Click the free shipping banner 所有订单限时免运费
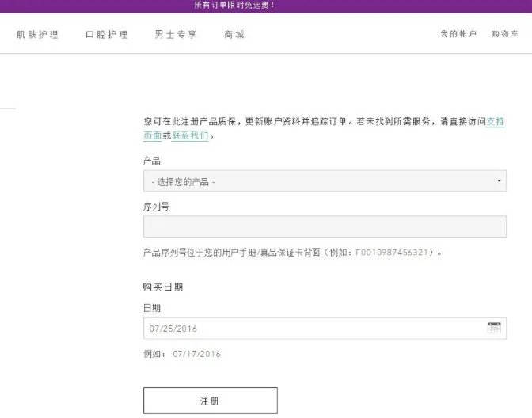Viewport: 532px width, 418px height. pos(234,5)
